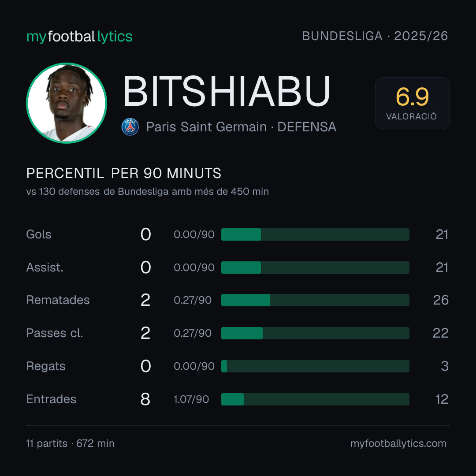Select the BITSHIABU player name heading
This screenshot has width=476, height=476.
point(227,91)
